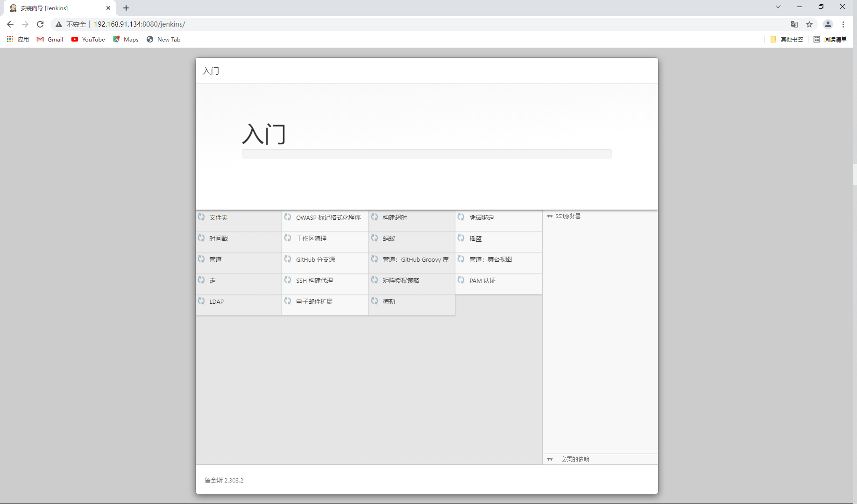Select the 构建超时 plugin text
This screenshot has width=857, height=504.
click(x=395, y=217)
